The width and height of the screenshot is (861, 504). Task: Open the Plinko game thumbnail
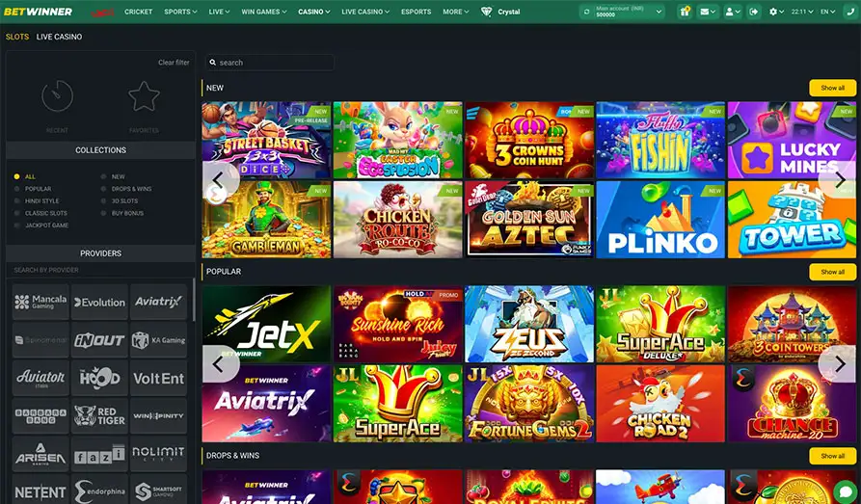coord(660,220)
